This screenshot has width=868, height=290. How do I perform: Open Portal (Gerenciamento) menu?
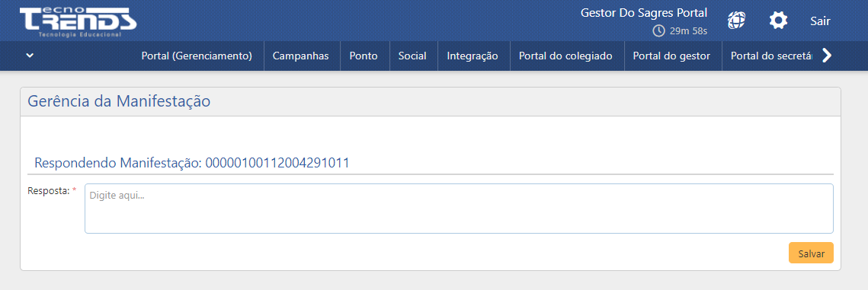(x=197, y=56)
